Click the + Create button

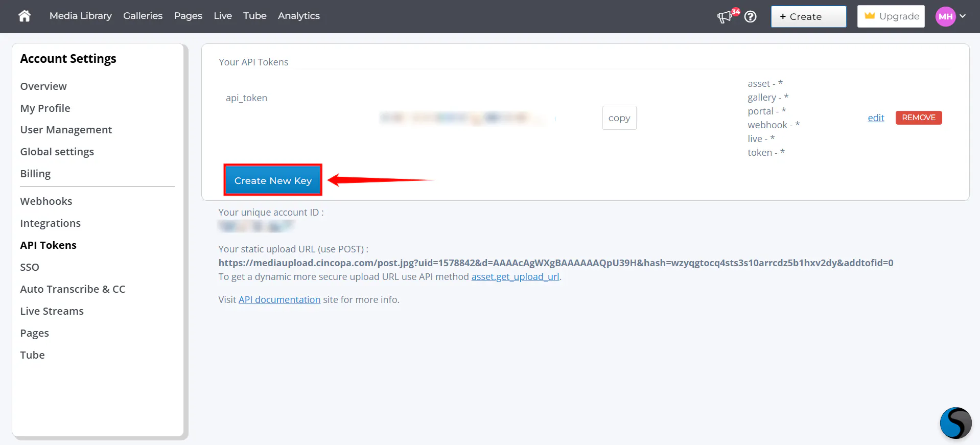click(808, 16)
